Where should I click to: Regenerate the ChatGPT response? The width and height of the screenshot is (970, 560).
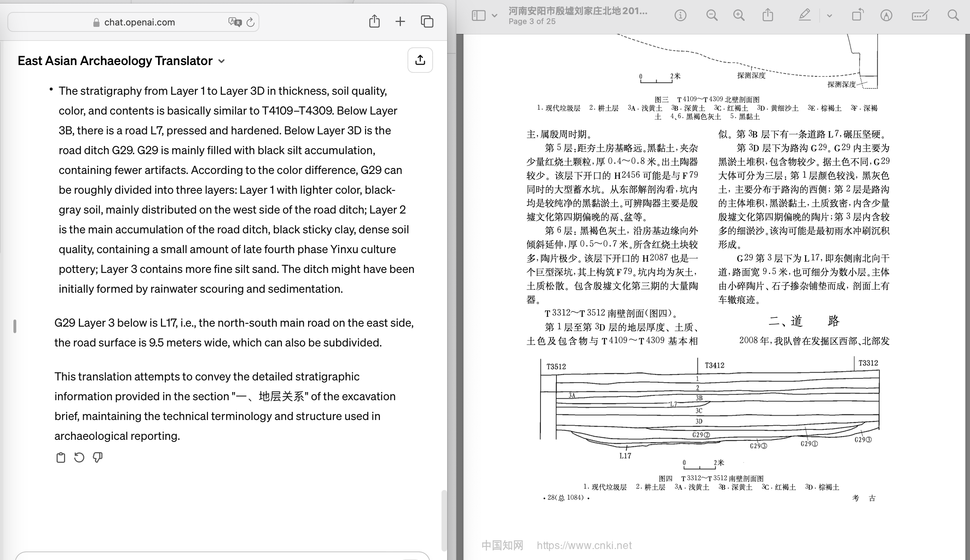(79, 457)
